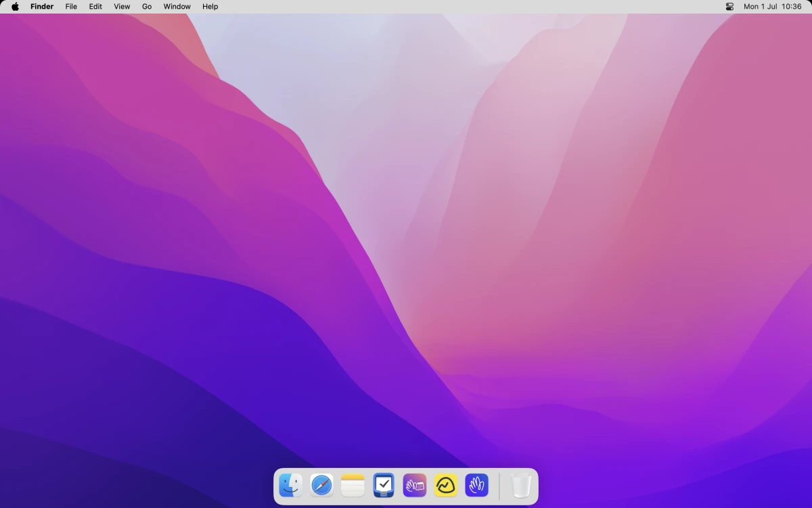812x508 pixels.
Task: Open the Trash
Action: coord(520,485)
